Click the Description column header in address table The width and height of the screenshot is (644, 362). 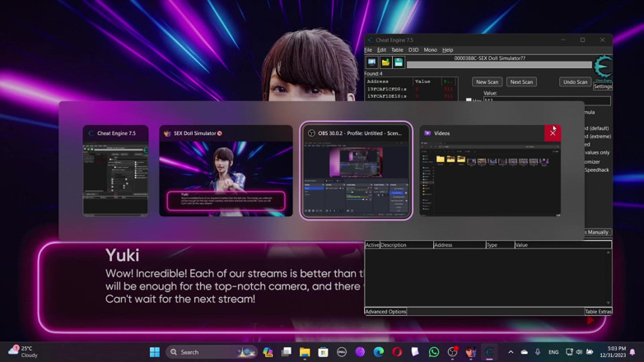pyautogui.click(x=406, y=244)
